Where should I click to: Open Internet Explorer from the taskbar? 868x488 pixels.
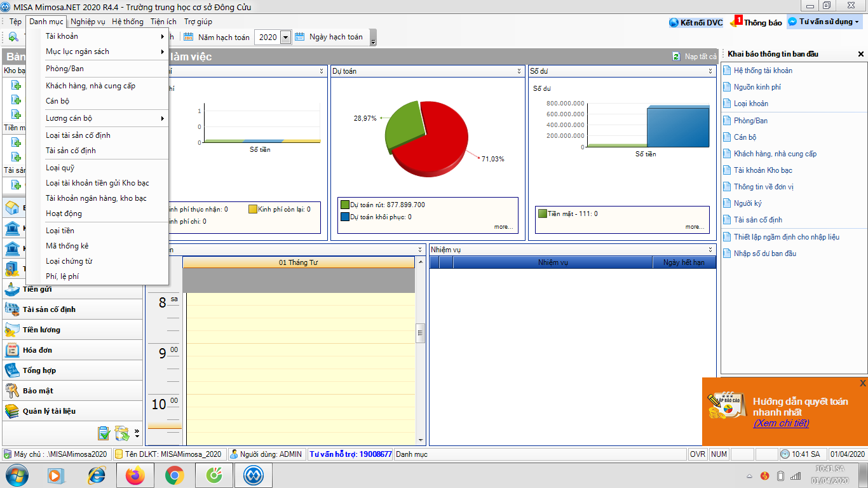click(96, 475)
